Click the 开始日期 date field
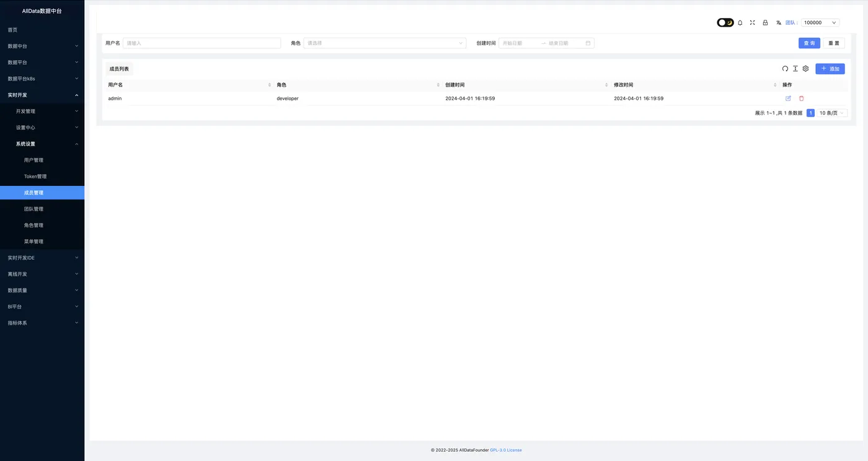The height and width of the screenshot is (461, 868). click(520, 43)
